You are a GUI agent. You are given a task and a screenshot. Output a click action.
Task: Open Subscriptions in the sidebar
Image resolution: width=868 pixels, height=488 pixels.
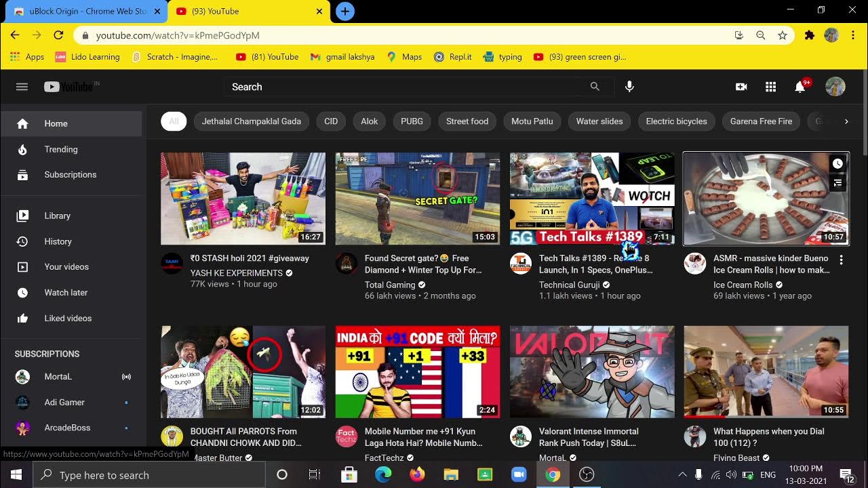click(x=71, y=175)
